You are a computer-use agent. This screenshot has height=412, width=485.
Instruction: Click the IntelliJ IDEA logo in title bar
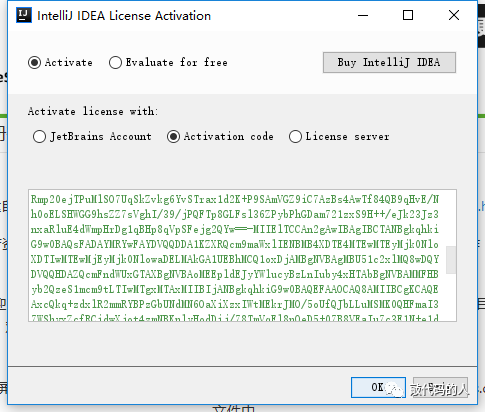pos(24,16)
